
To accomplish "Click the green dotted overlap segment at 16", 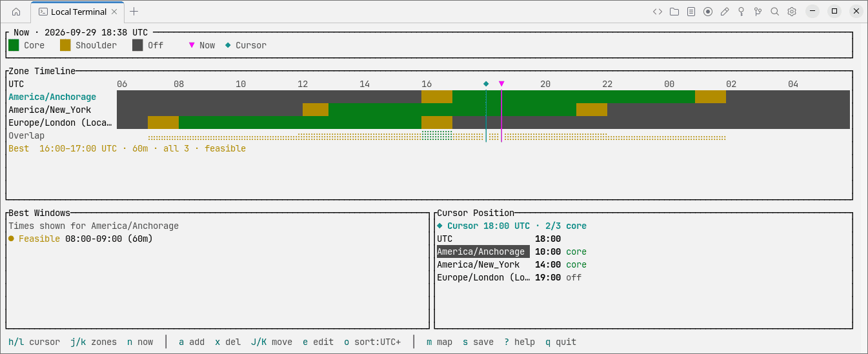I will point(437,135).
